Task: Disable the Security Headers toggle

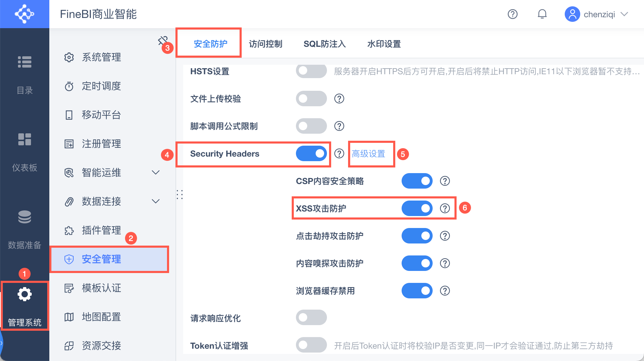Action: point(311,154)
